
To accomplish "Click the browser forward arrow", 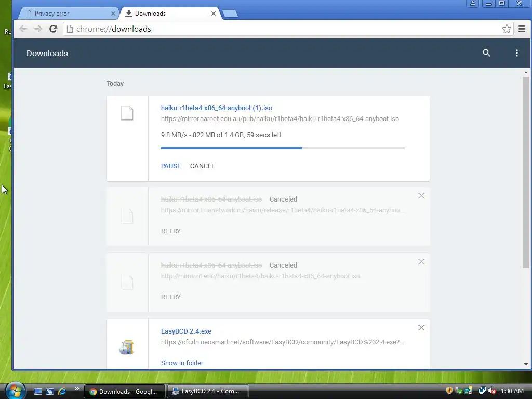I will tap(38, 29).
